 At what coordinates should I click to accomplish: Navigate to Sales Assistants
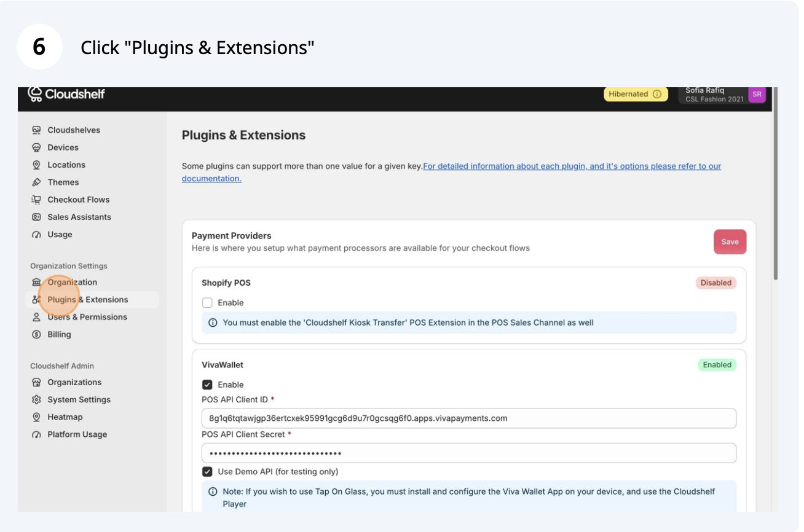tap(79, 217)
